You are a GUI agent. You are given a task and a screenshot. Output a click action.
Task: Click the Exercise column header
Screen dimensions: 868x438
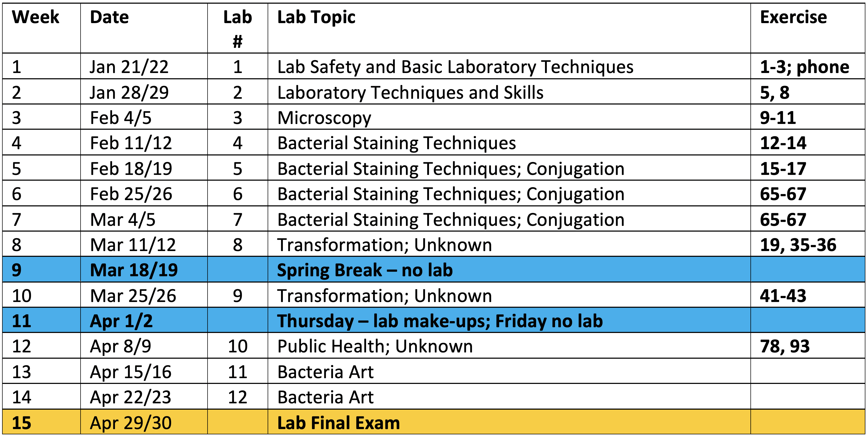(x=808, y=28)
